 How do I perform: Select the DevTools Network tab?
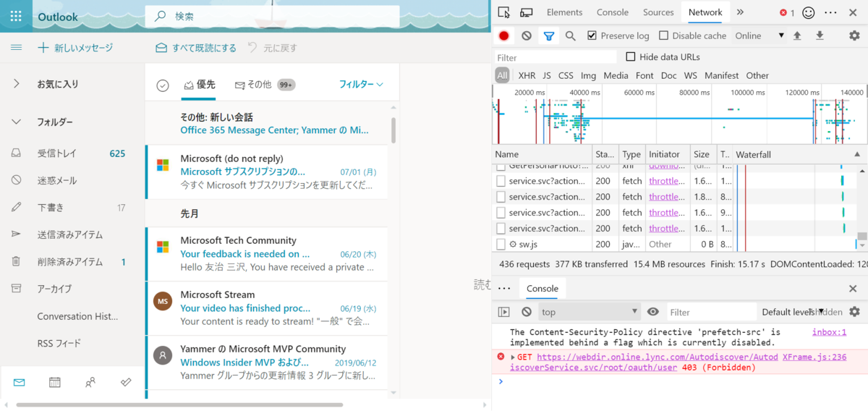point(705,12)
